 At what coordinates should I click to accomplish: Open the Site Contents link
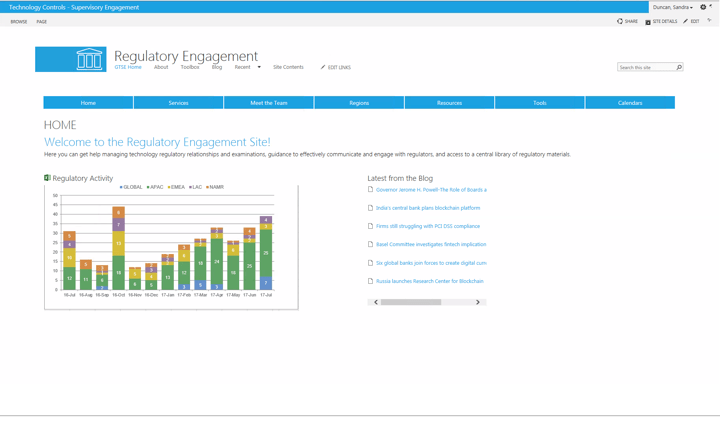click(288, 67)
